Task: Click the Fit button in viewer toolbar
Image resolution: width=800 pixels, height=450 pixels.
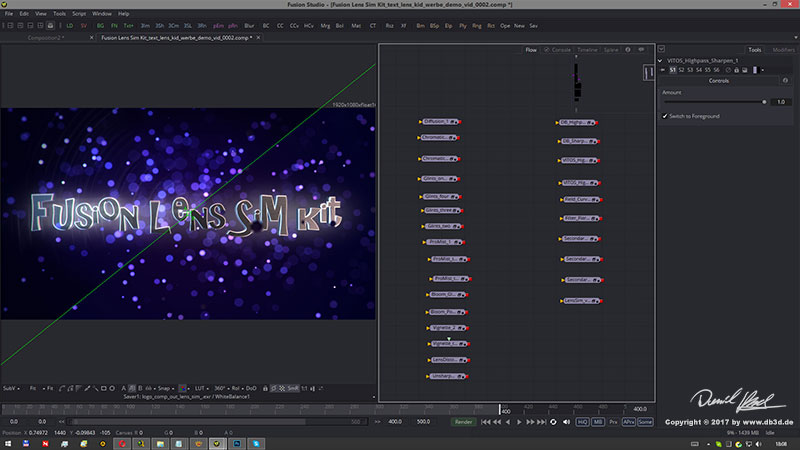Action: click(50, 388)
